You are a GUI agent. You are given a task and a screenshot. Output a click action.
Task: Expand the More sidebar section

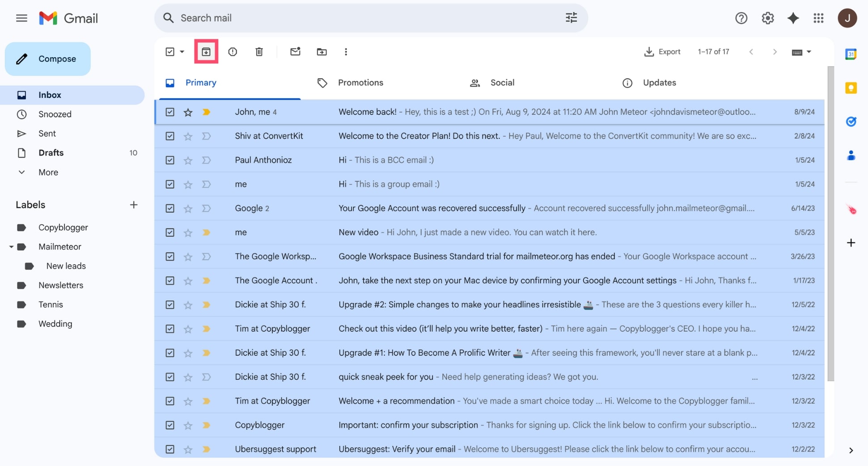tap(48, 172)
